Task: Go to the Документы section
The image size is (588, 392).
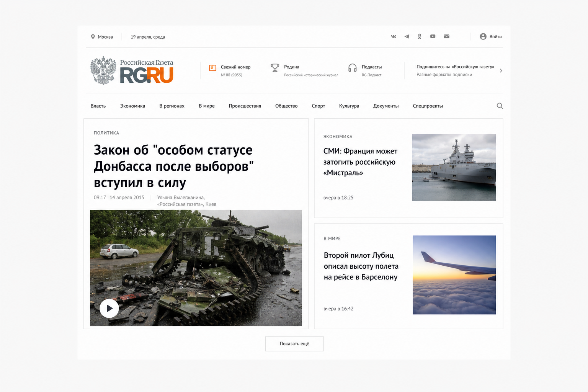Action: pyautogui.click(x=386, y=106)
